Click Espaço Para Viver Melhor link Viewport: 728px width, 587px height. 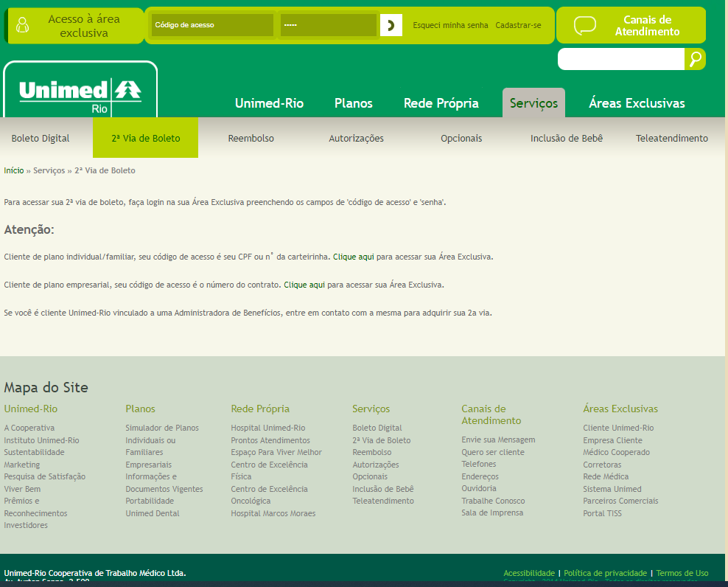click(276, 452)
